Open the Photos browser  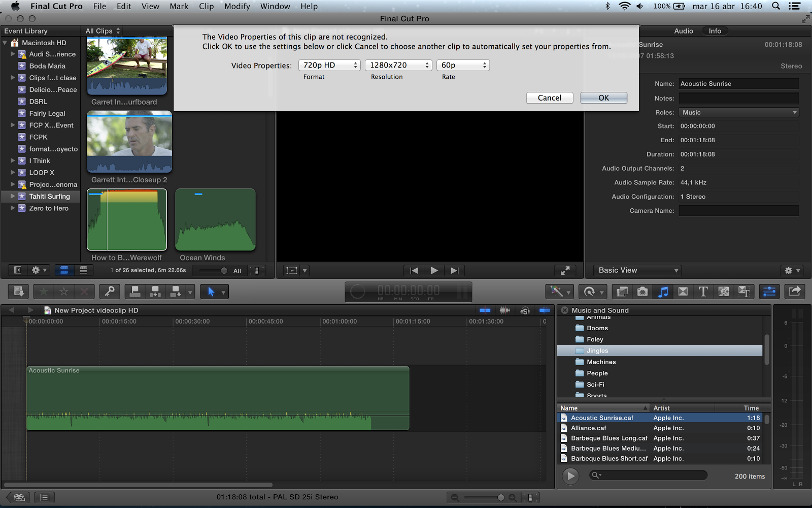click(642, 292)
